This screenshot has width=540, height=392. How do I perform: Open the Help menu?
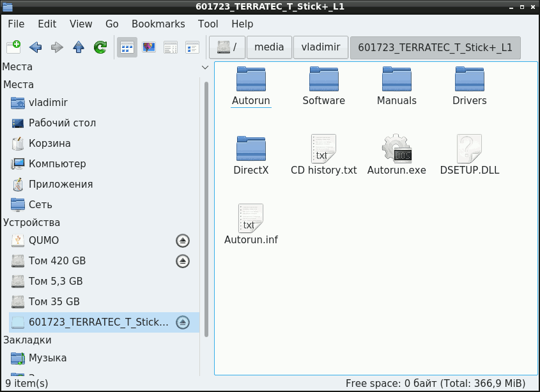point(242,24)
